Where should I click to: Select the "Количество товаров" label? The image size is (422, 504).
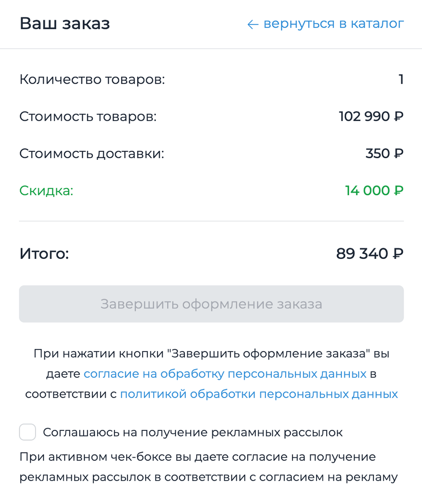pos(92,79)
